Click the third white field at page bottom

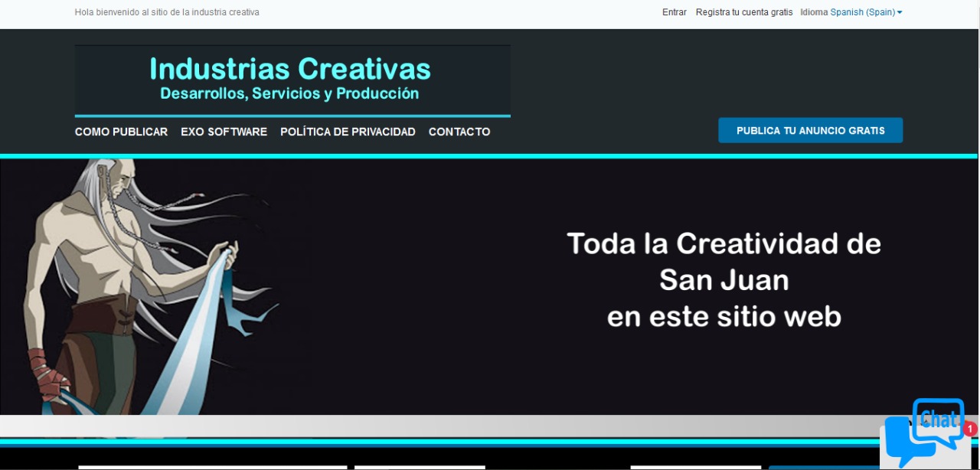click(x=695, y=467)
